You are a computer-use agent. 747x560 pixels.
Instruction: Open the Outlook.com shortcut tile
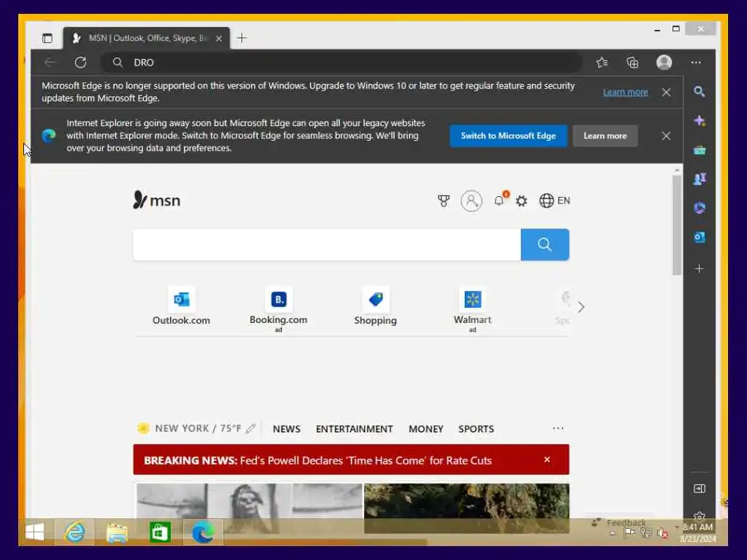click(181, 306)
